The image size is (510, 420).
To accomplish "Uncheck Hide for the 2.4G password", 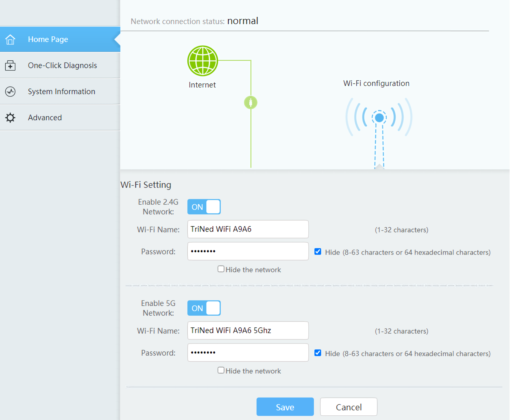I will click(x=318, y=252).
